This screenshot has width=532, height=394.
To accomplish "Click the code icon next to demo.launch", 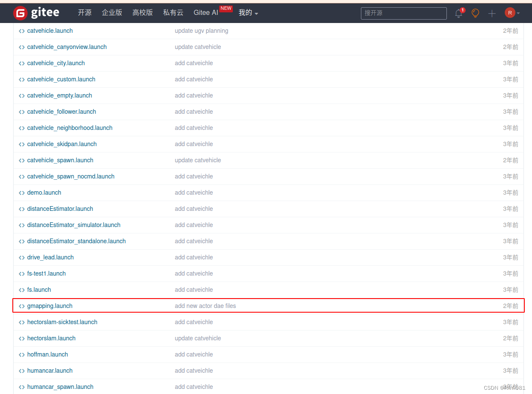I will click(21, 193).
